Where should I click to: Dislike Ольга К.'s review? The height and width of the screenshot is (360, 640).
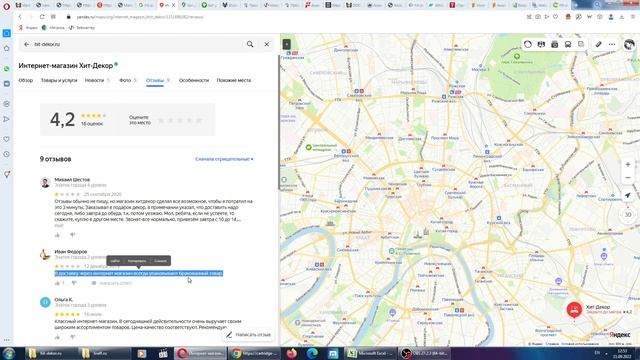(73, 337)
